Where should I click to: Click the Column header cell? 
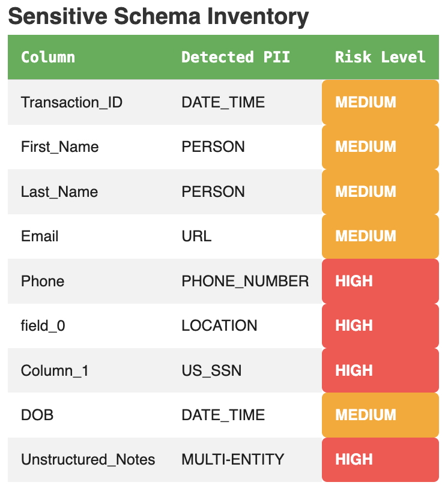pos(48,57)
